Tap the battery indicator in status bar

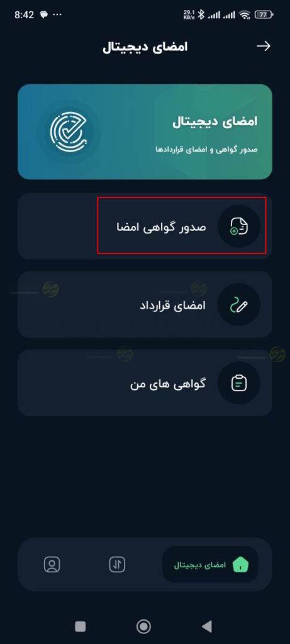click(265, 15)
